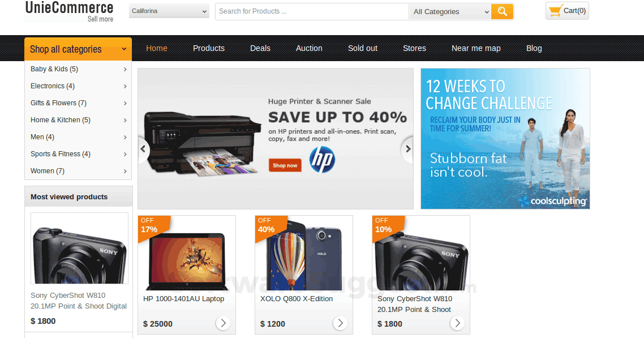
Task: Open the Auction menu item
Action: (310, 48)
